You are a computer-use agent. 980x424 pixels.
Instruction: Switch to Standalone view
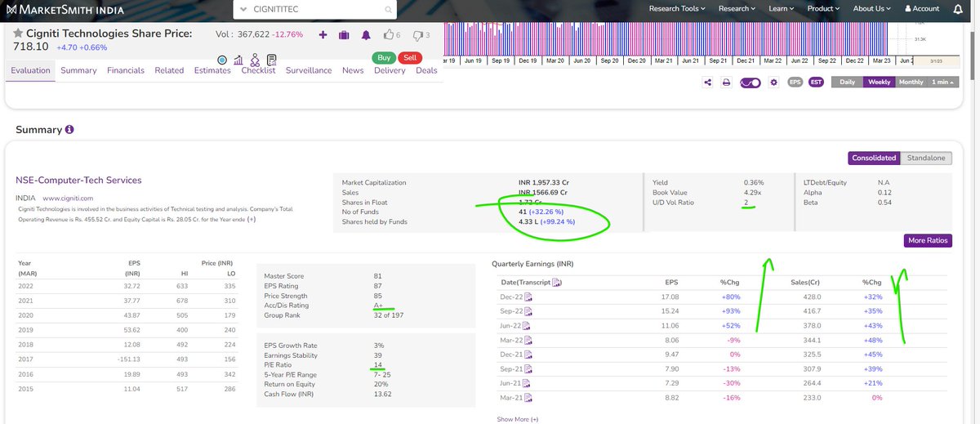(x=926, y=158)
